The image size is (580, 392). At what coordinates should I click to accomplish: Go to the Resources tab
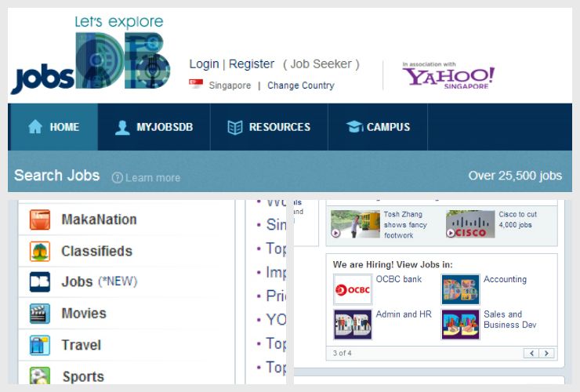(268, 127)
